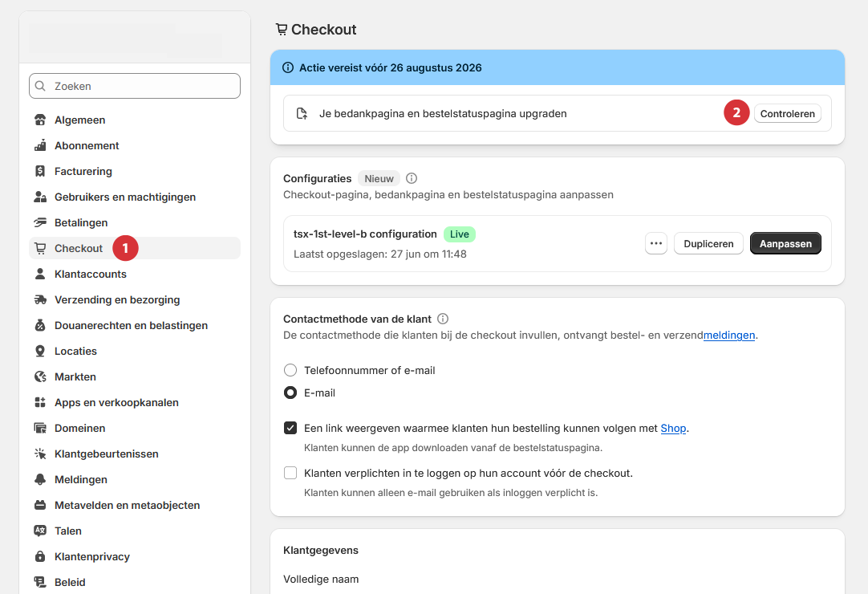Open the Algemeen settings with the home icon
868x594 pixels.
coord(39,120)
